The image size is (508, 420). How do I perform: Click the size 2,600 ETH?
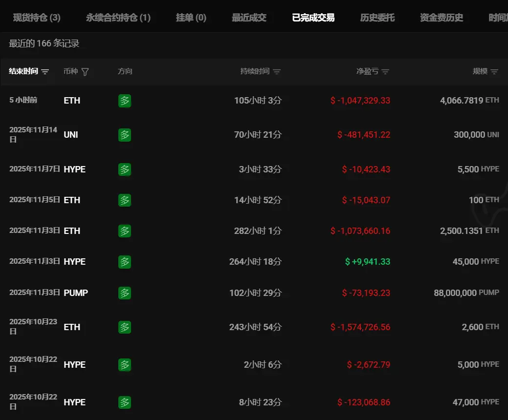481,327
